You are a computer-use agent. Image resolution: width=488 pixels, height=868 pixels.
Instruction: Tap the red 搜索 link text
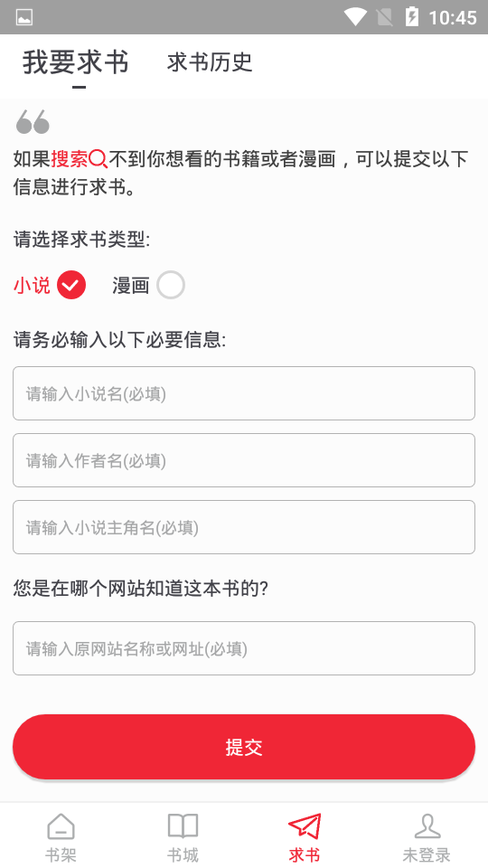[x=70, y=159]
